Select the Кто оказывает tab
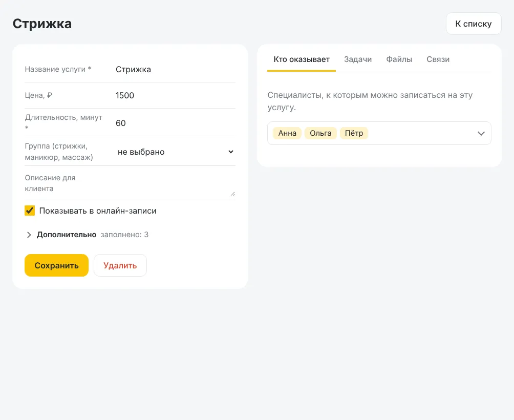514x420 pixels. 302,59
